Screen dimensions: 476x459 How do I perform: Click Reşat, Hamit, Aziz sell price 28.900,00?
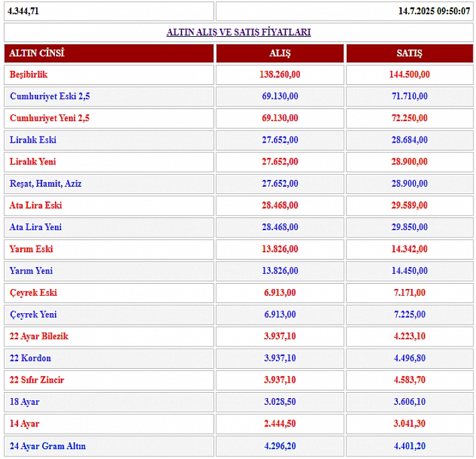coord(409,184)
